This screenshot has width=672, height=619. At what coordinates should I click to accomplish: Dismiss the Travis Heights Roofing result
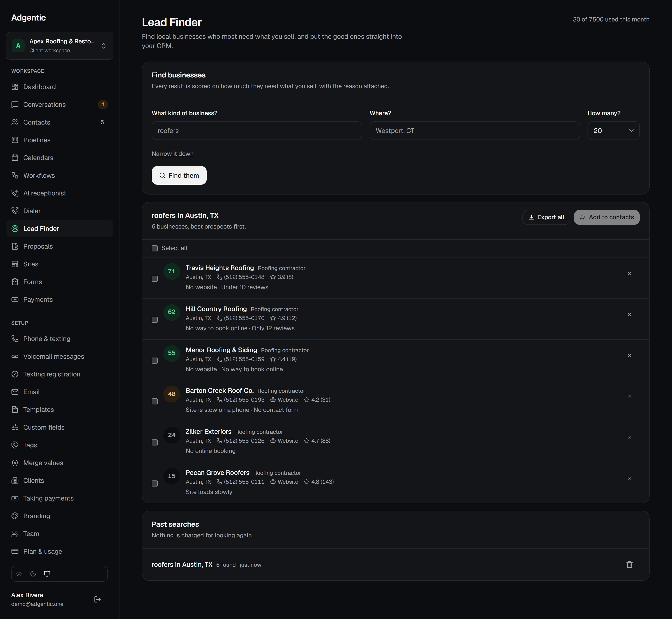(630, 273)
